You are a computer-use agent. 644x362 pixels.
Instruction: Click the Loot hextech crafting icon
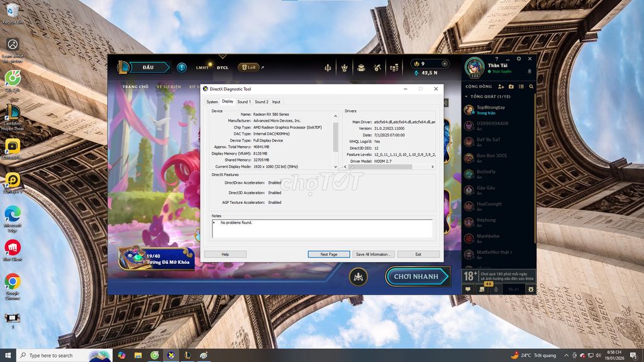click(x=377, y=67)
